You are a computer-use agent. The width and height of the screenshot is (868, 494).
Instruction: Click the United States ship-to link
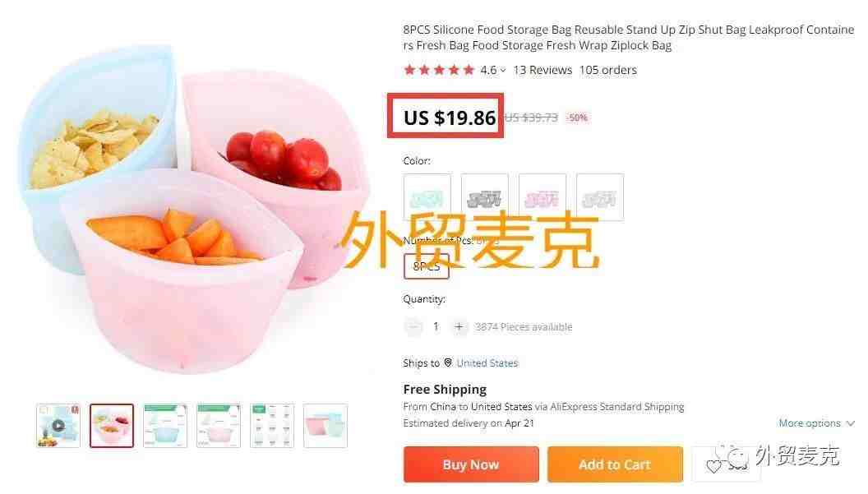click(487, 363)
